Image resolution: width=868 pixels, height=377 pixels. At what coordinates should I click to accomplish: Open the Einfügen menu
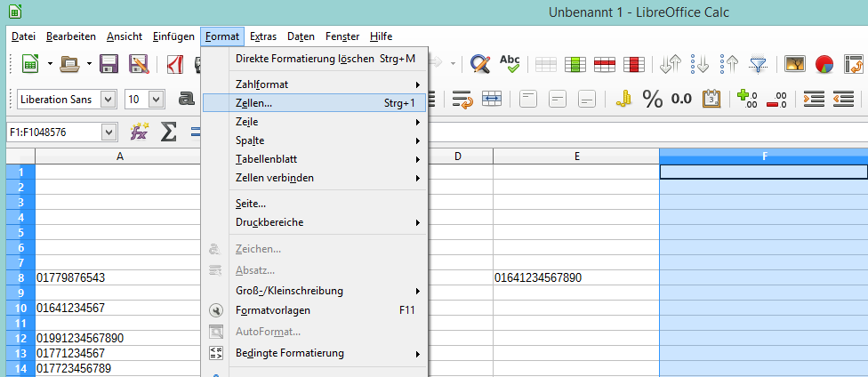(173, 36)
